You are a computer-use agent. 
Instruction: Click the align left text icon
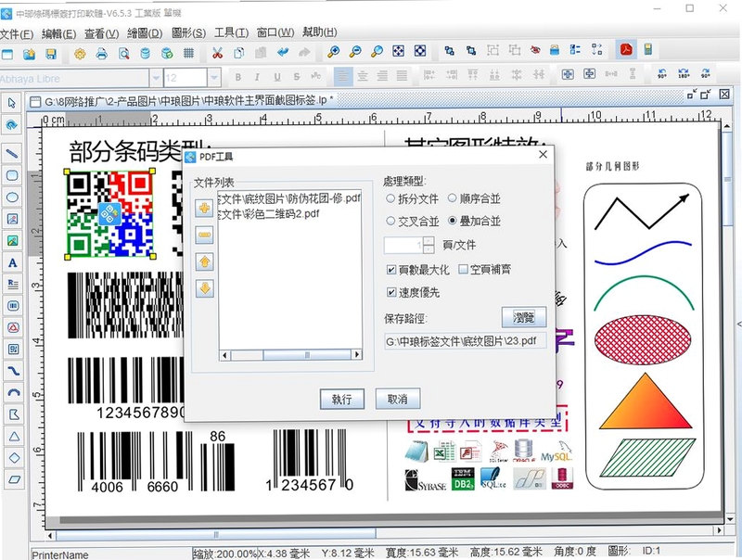(x=343, y=76)
